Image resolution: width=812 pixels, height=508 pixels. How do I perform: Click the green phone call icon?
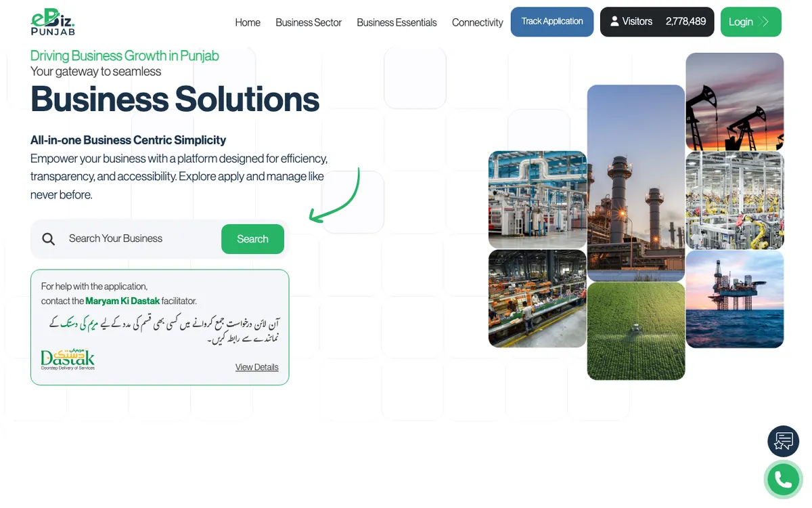pos(783,480)
